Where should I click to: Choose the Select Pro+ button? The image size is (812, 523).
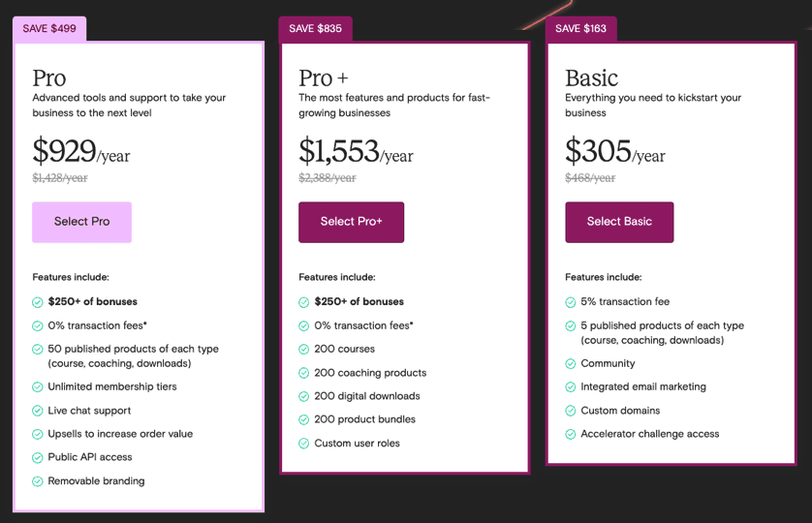(x=351, y=222)
